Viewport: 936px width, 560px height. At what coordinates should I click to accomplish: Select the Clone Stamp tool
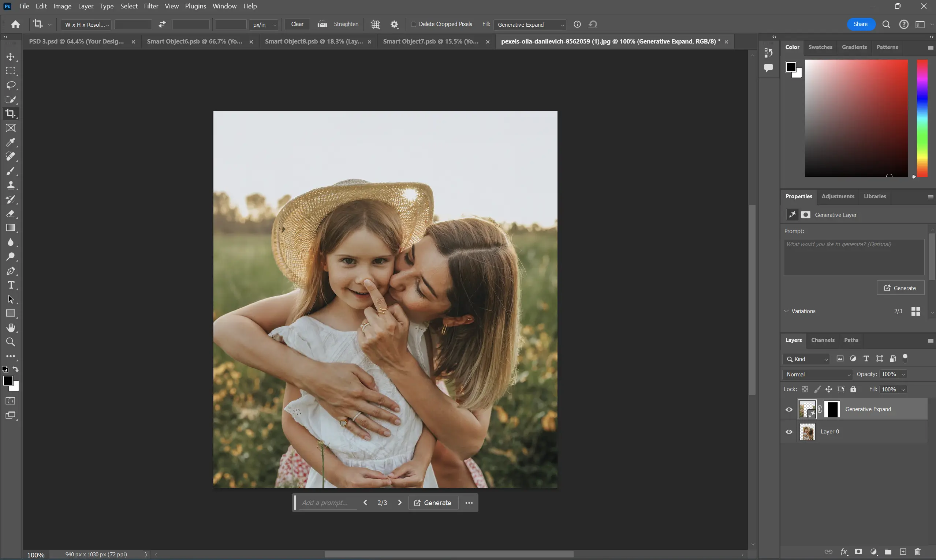tap(11, 185)
